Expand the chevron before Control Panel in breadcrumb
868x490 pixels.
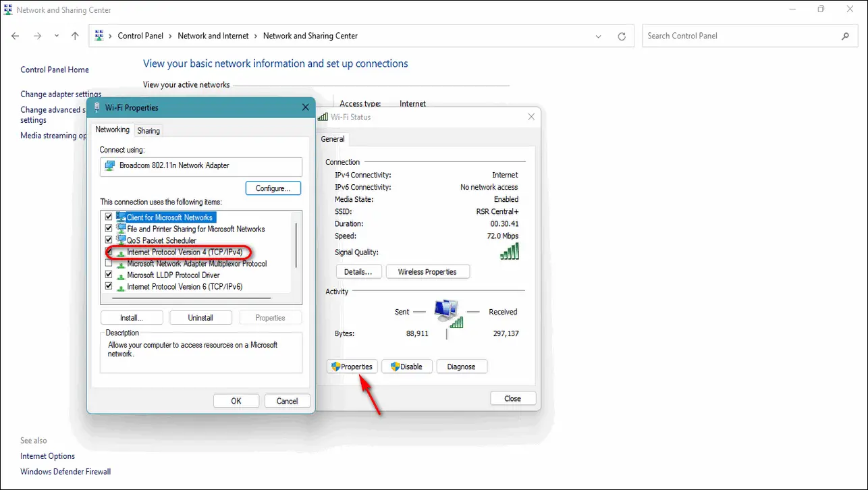111,36
